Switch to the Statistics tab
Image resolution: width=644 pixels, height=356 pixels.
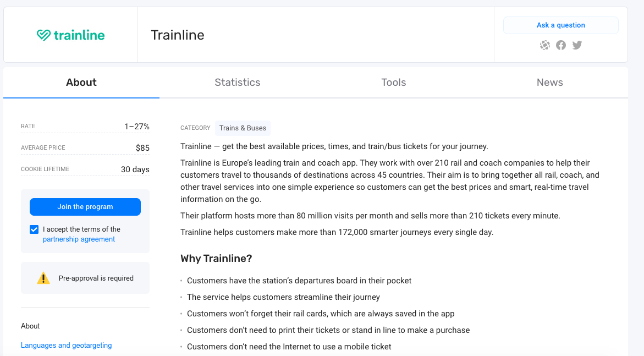pyautogui.click(x=237, y=83)
